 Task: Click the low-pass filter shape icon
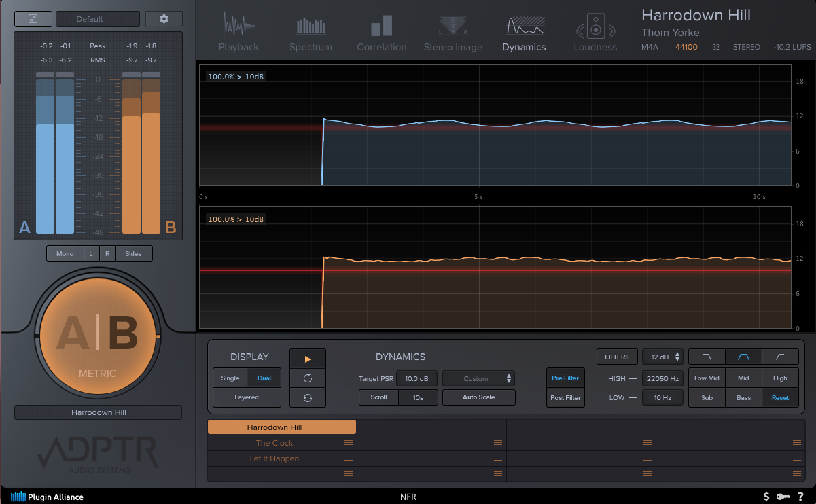[x=707, y=357]
